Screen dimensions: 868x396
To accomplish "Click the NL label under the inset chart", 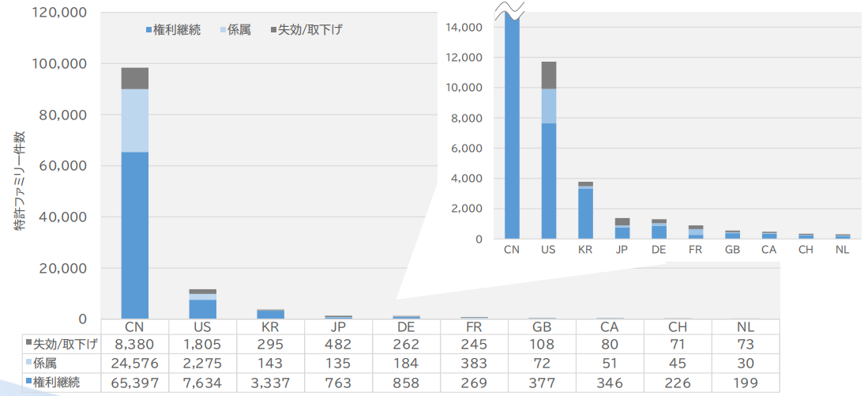I will (x=843, y=250).
